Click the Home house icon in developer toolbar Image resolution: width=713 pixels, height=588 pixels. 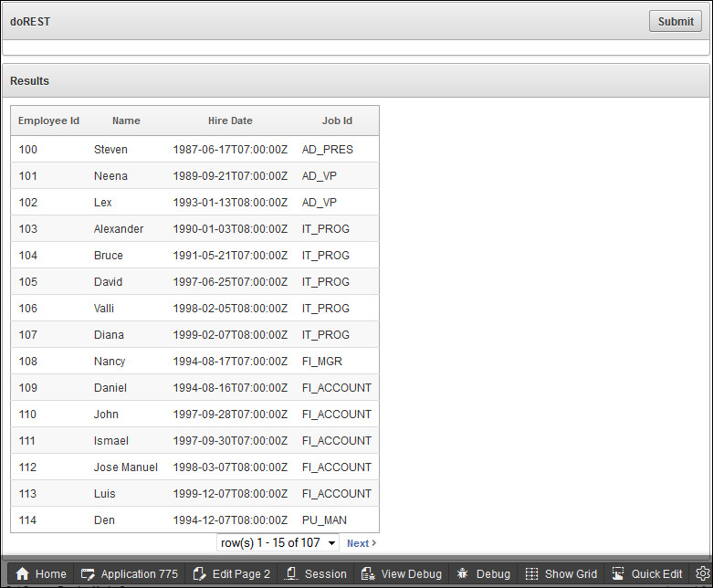22,574
